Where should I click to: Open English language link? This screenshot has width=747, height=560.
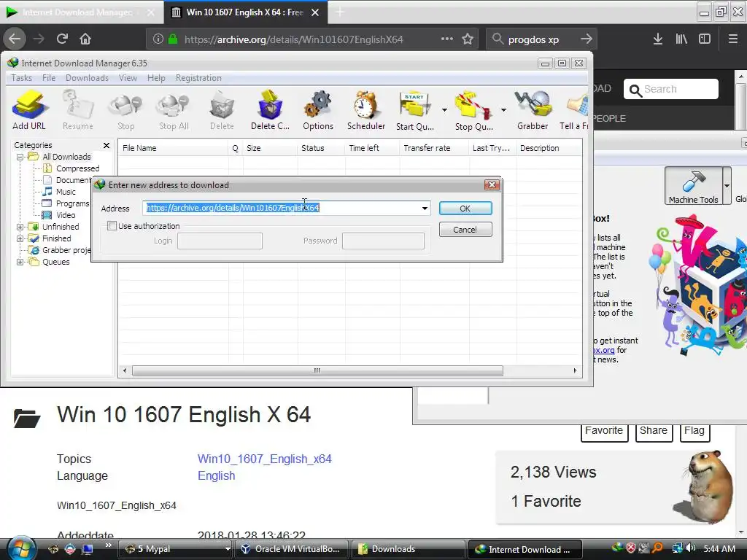[x=216, y=475]
